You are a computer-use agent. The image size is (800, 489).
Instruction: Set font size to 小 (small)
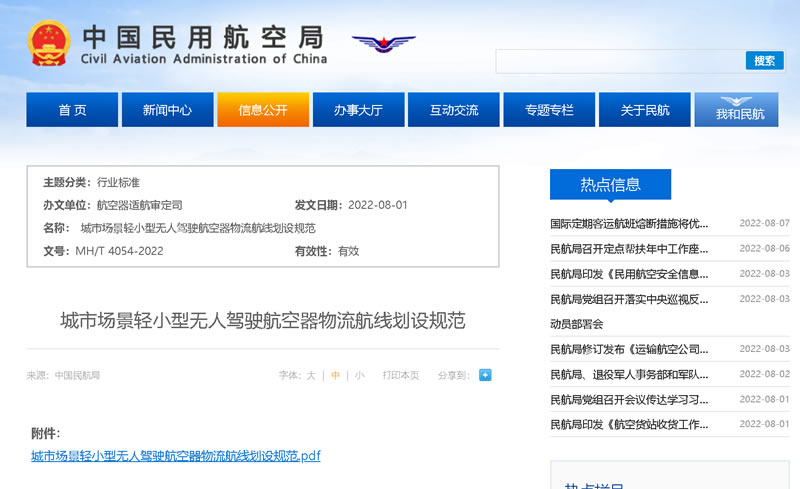pyautogui.click(x=359, y=376)
